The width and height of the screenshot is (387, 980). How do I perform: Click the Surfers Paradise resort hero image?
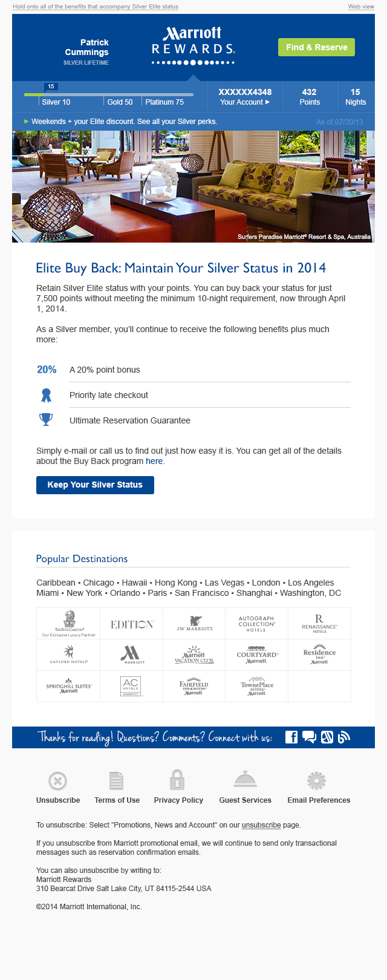click(x=193, y=186)
